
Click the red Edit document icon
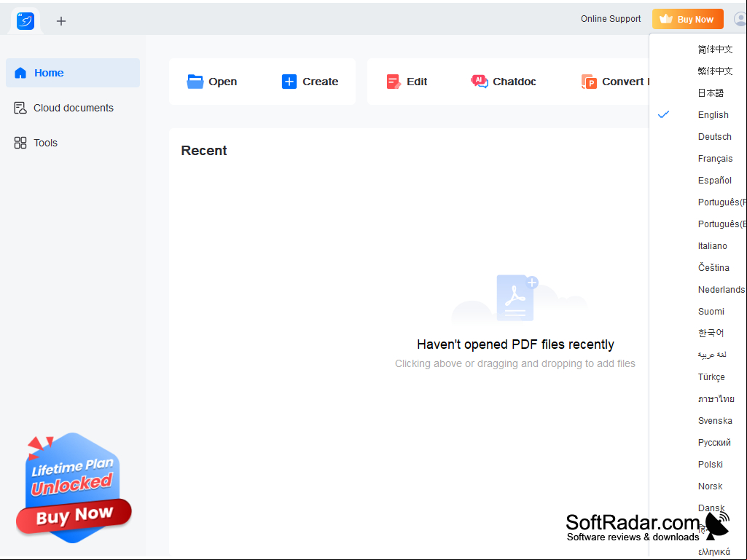click(394, 82)
